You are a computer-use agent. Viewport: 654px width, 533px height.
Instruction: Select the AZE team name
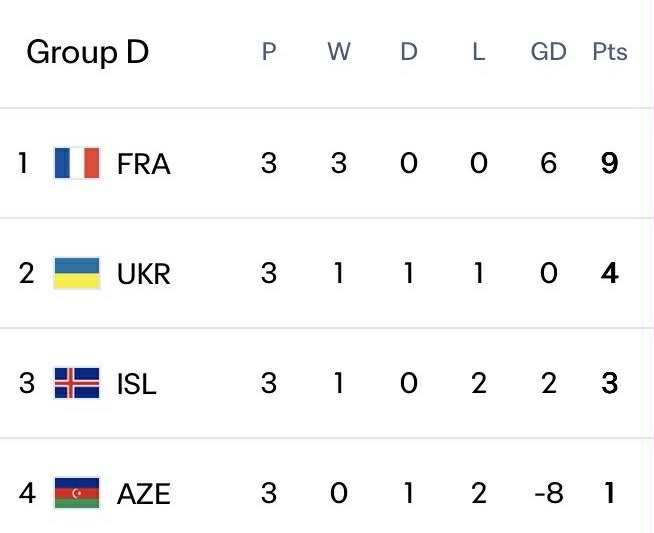(144, 494)
